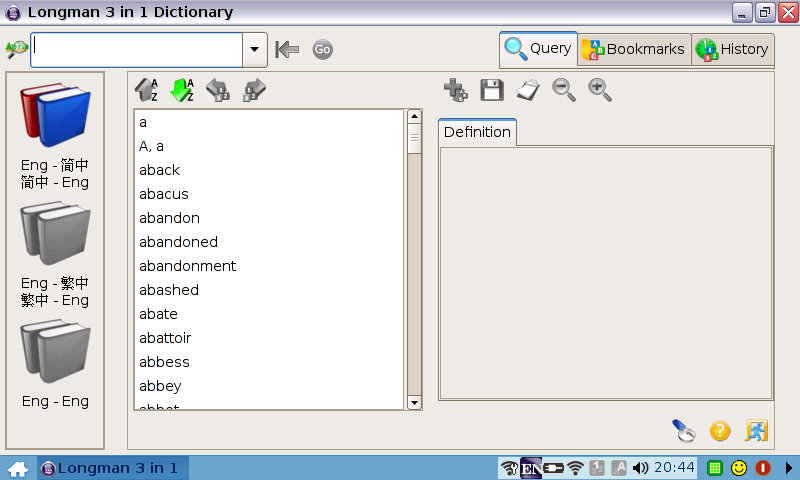Save definition with floppy disk icon

tap(492, 90)
